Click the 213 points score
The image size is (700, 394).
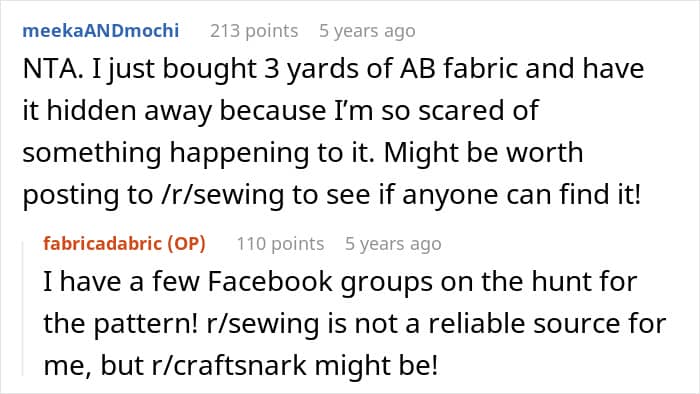click(254, 31)
